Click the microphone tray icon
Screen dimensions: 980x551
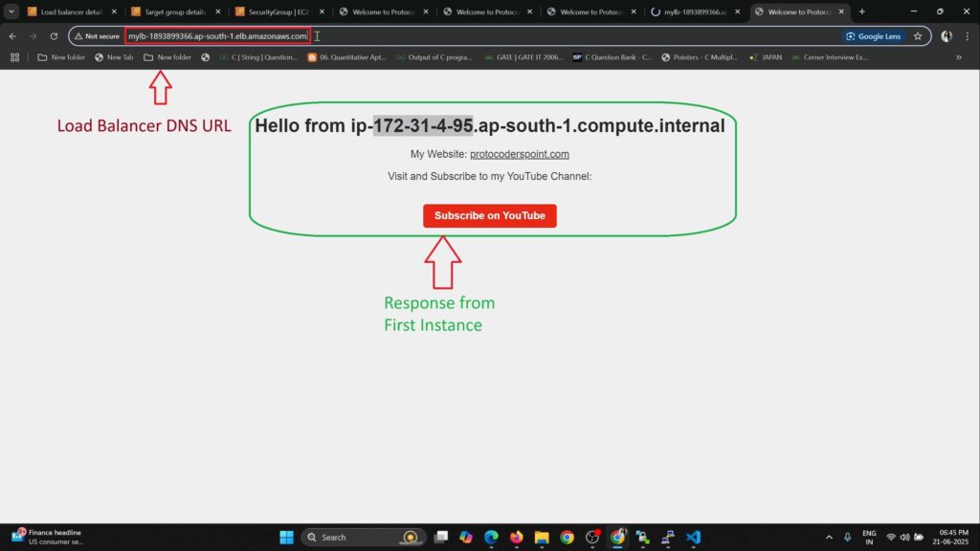847,537
